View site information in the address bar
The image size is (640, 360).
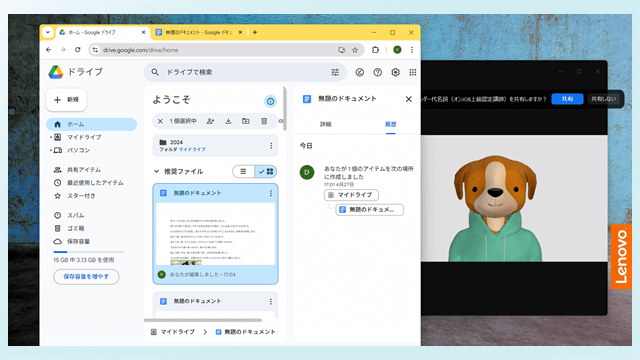pyautogui.click(x=95, y=50)
